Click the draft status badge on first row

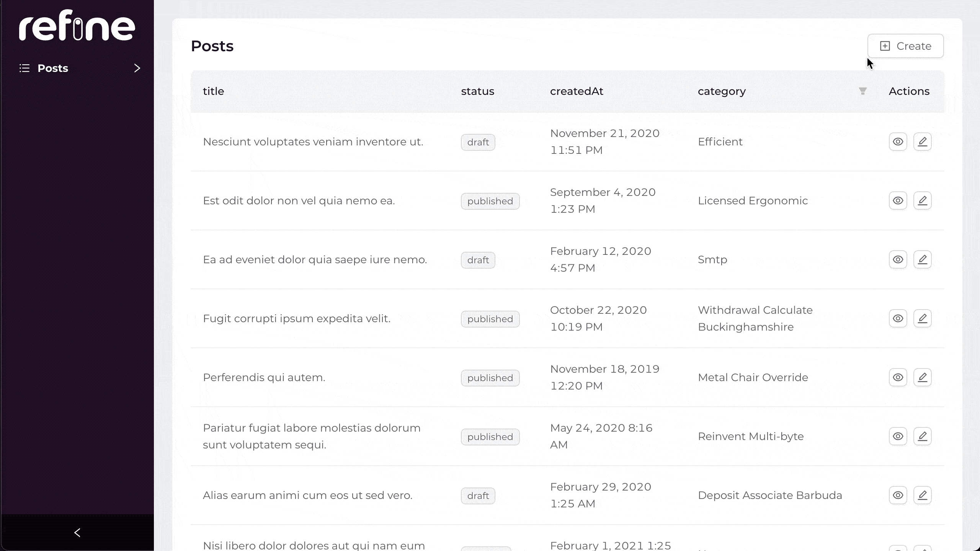tap(477, 142)
